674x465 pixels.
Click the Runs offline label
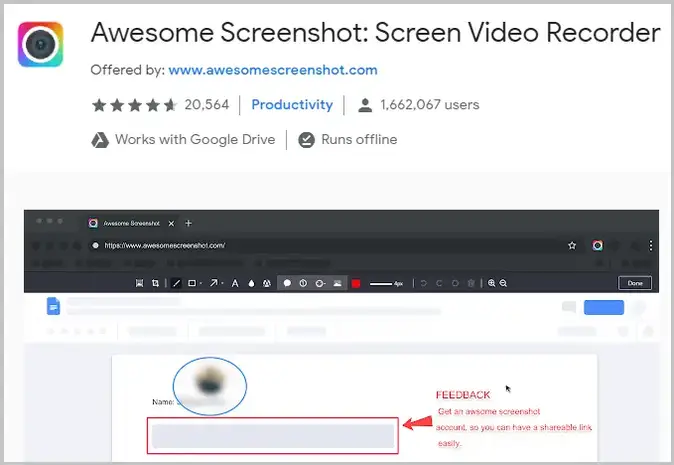click(359, 139)
